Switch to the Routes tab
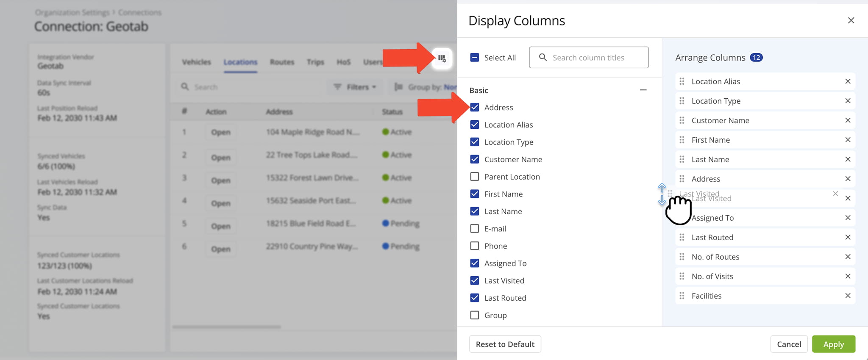The height and width of the screenshot is (360, 868). point(282,62)
